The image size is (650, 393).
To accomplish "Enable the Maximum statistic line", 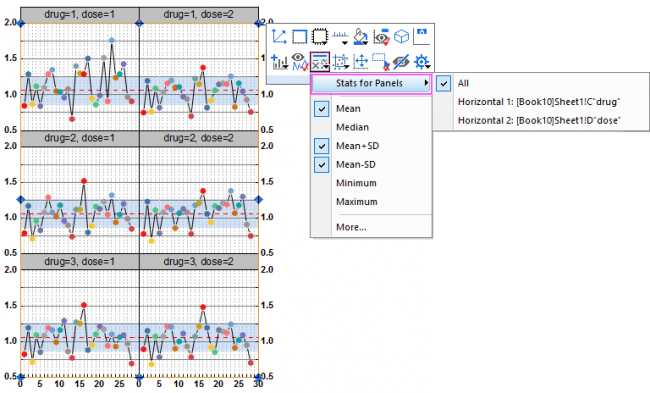I will [x=357, y=202].
